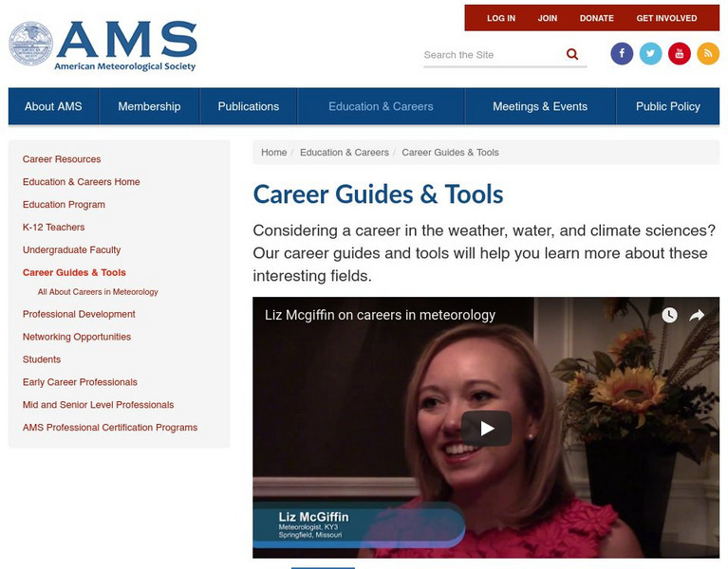Click the GET INVOLVED button
The height and width of the screenshot is (569, 728).
pos(666,18)
